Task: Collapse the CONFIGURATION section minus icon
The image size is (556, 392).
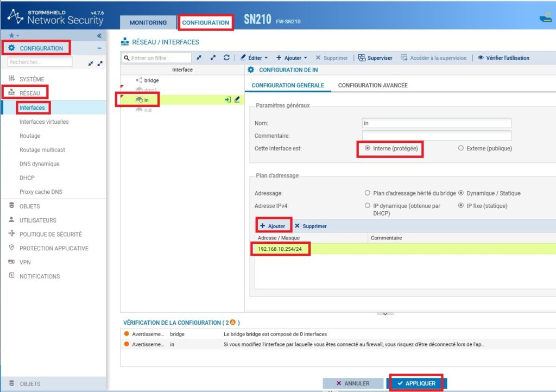Action: click(99, 48)
